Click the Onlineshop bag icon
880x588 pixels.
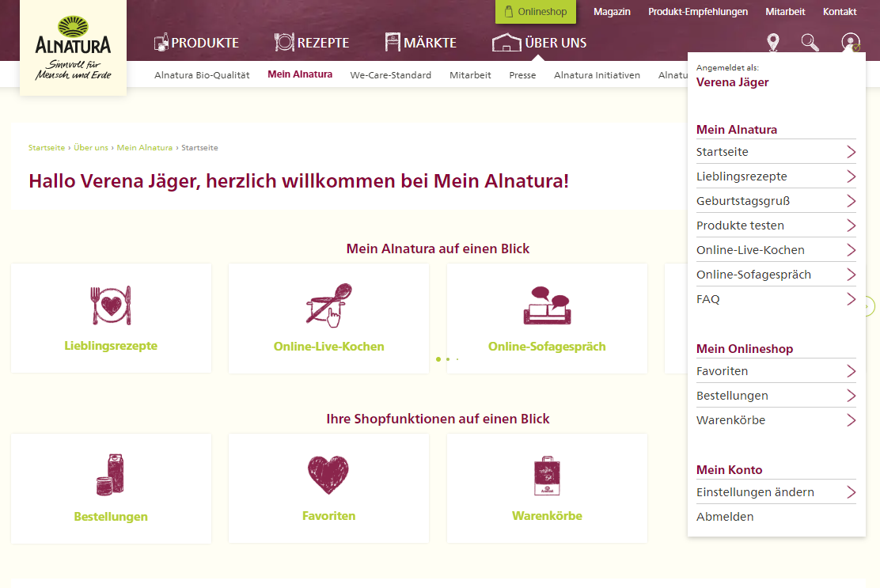pos(509,12)
